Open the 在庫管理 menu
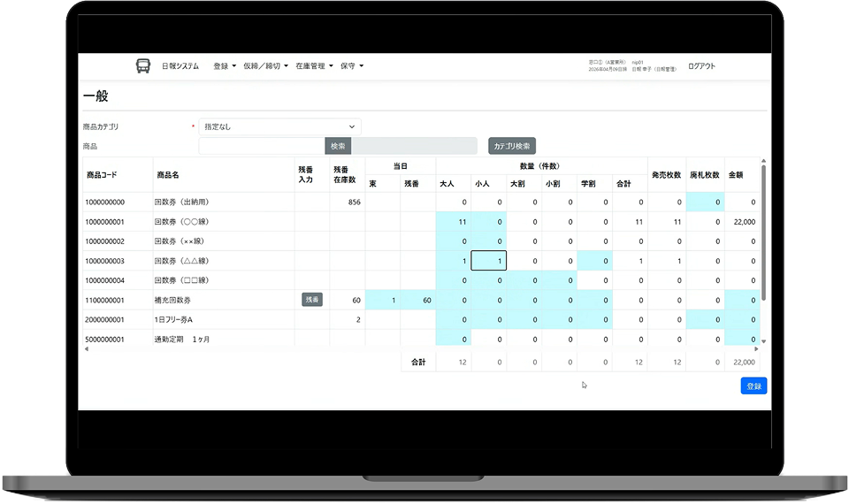 tap(314, 66)
